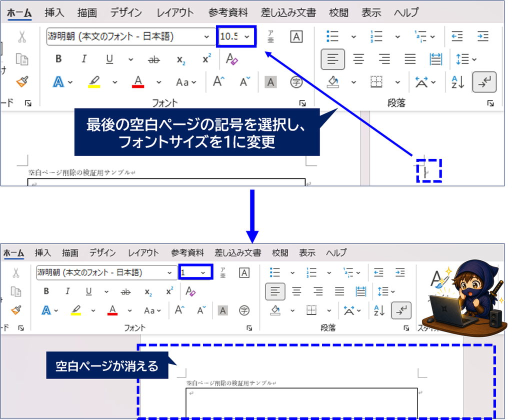Click Decrease Font Size in top ribbon
The width and height of the screenshot is (512, 420).
(244, 81)
